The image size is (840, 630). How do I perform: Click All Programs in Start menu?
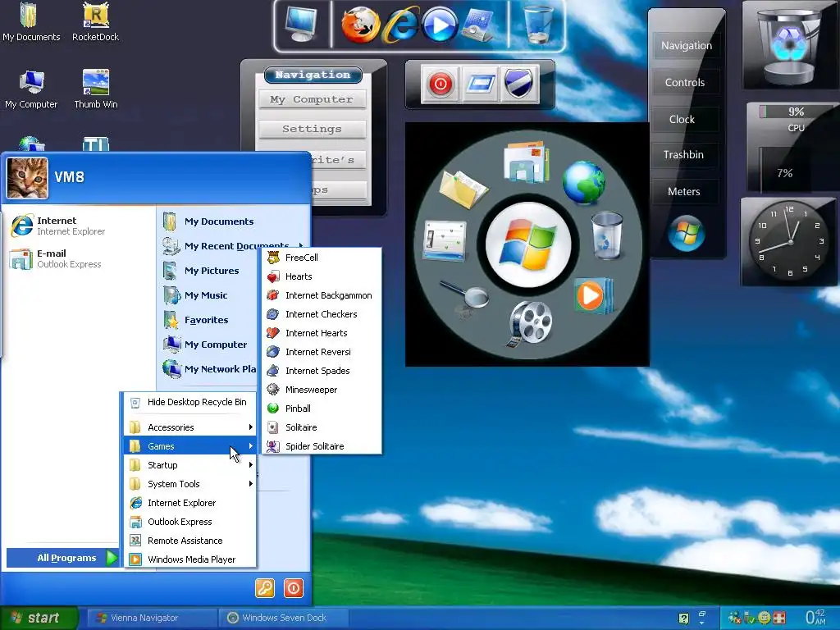coord(62,558)
